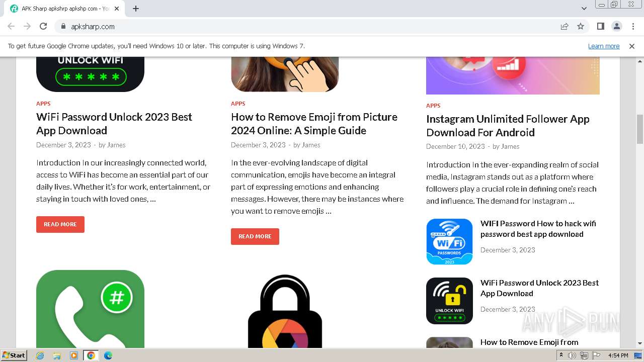The image size is (644, 362).
Task: Open the Chrome three-dot menu
Action: [x=632, y=26]
